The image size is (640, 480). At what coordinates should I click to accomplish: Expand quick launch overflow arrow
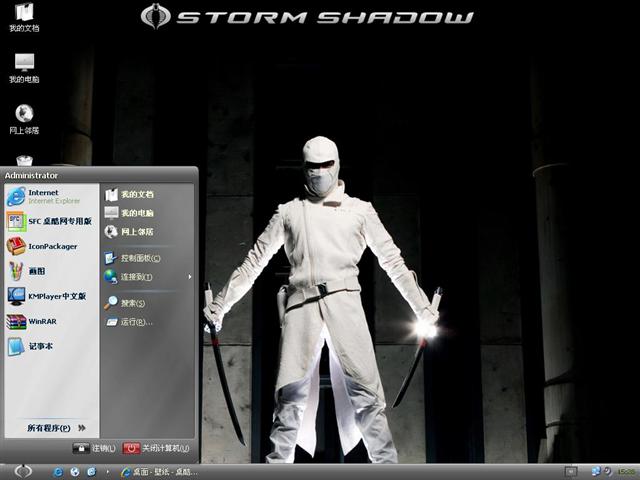(108, 472)
